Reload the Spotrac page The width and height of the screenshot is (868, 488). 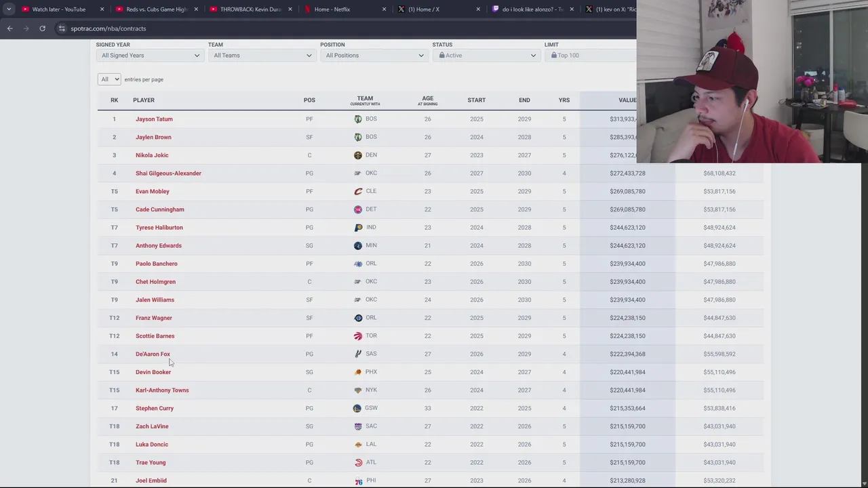click(x=42, y=28)
